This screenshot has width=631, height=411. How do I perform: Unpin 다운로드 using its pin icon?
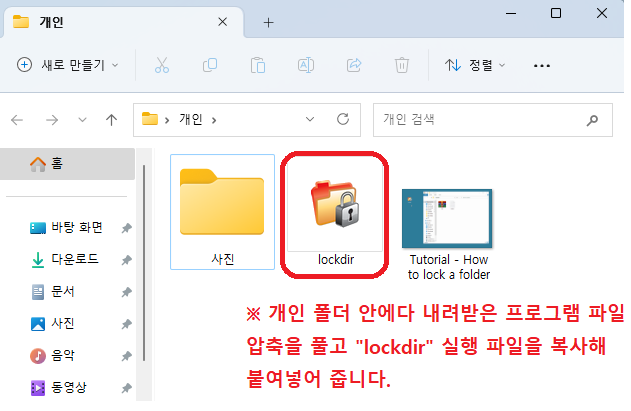click(x=127, y=260)
